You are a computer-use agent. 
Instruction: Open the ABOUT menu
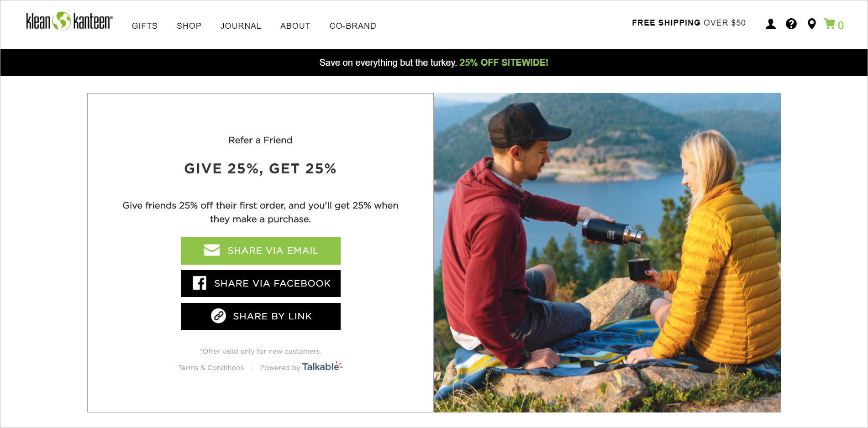[x=295, y=26]
